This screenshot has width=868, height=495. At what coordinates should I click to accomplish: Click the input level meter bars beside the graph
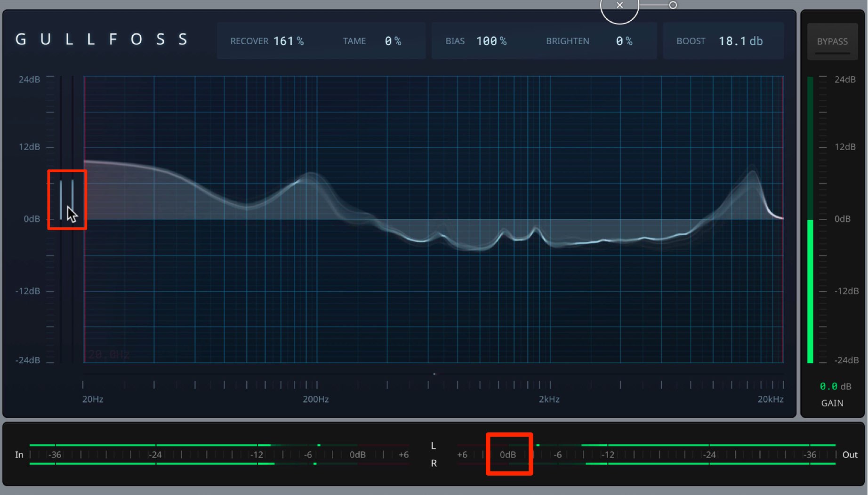(x=66, y=200)
